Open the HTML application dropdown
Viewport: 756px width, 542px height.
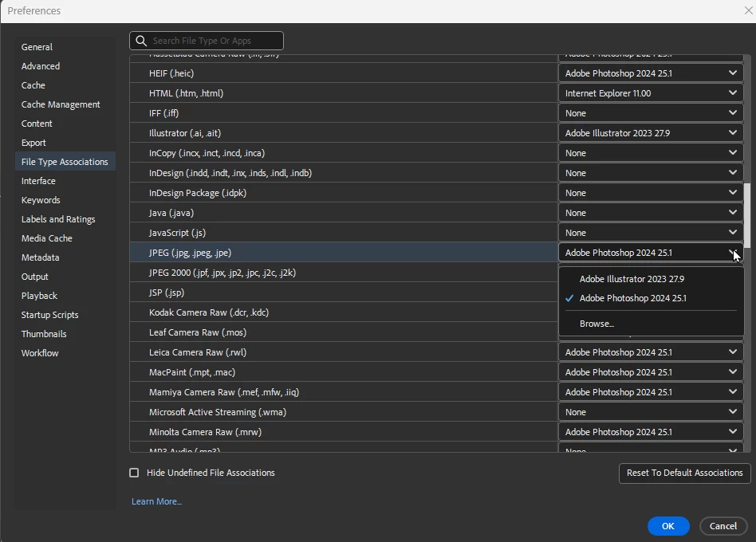pyautogui.click(x=651, y=93)
